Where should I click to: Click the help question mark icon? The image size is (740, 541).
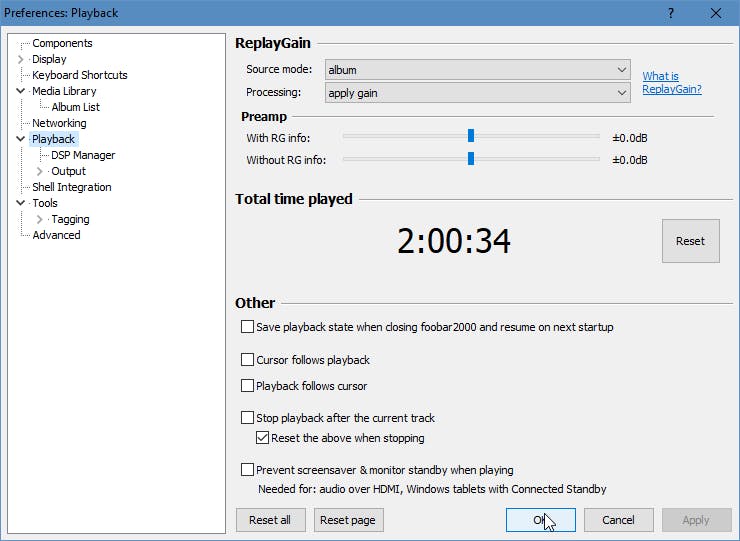pos(671,13)
